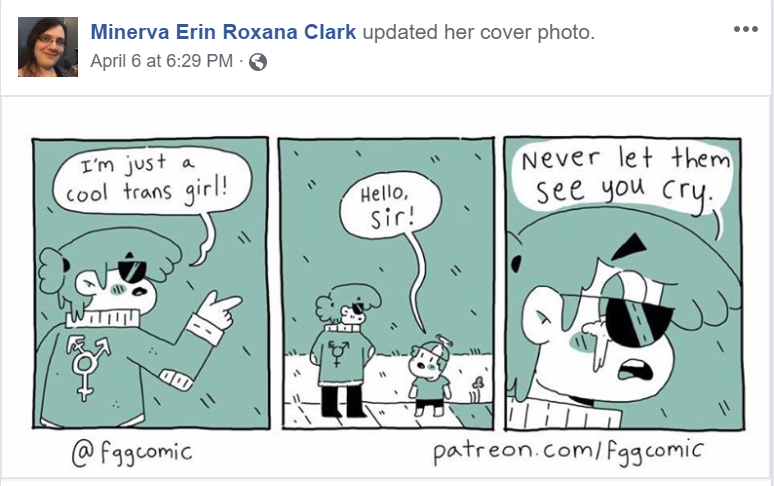Click the sunglasses in the first comic panel

point(132,270)
